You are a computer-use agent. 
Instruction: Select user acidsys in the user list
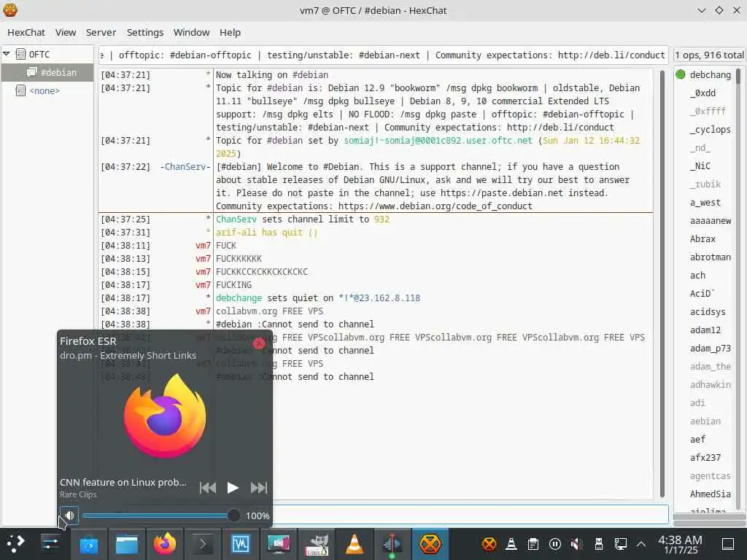708,312
